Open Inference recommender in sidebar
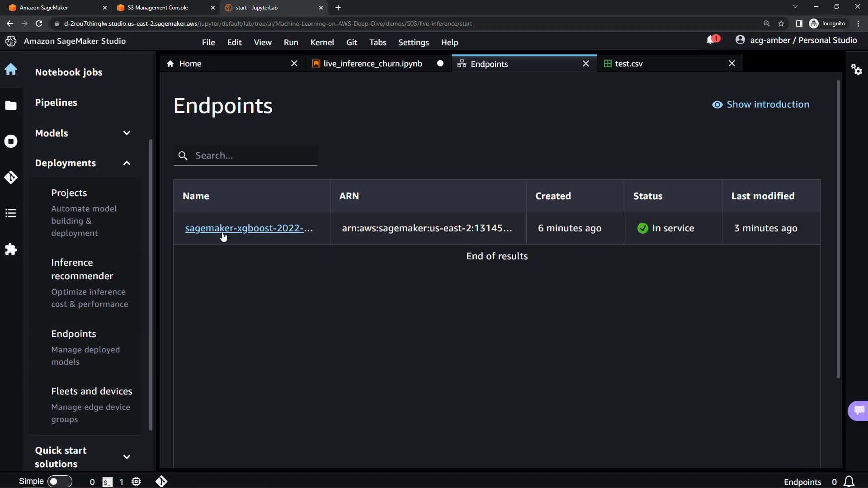 tap(82, 269)
